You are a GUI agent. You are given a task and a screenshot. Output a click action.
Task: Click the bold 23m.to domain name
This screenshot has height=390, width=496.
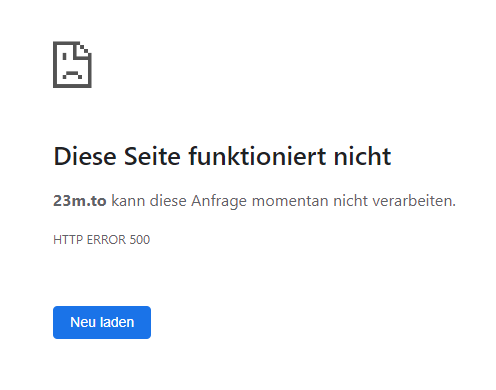80,201
